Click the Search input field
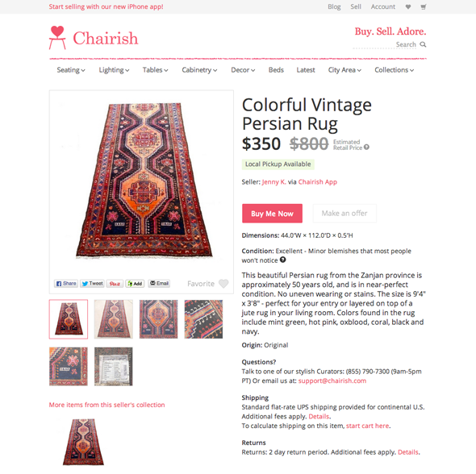476x474 pixels. click(x=384, y=44)
